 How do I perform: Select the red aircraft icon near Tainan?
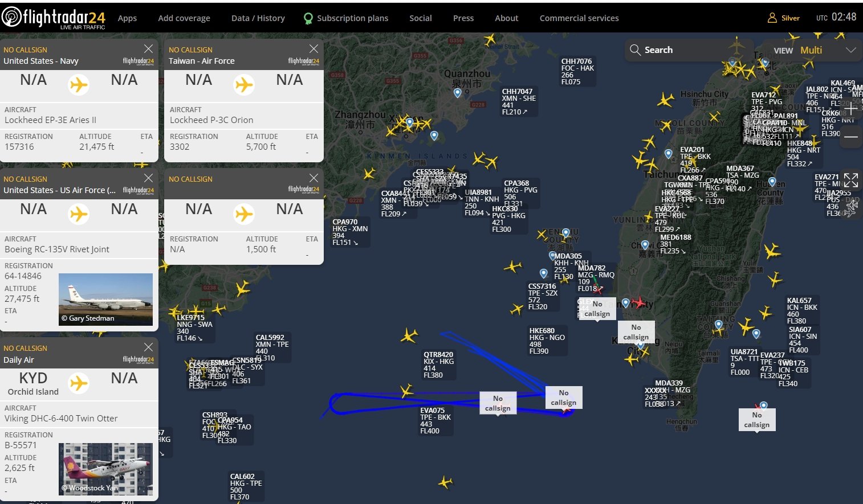click(x=640, y=302)
